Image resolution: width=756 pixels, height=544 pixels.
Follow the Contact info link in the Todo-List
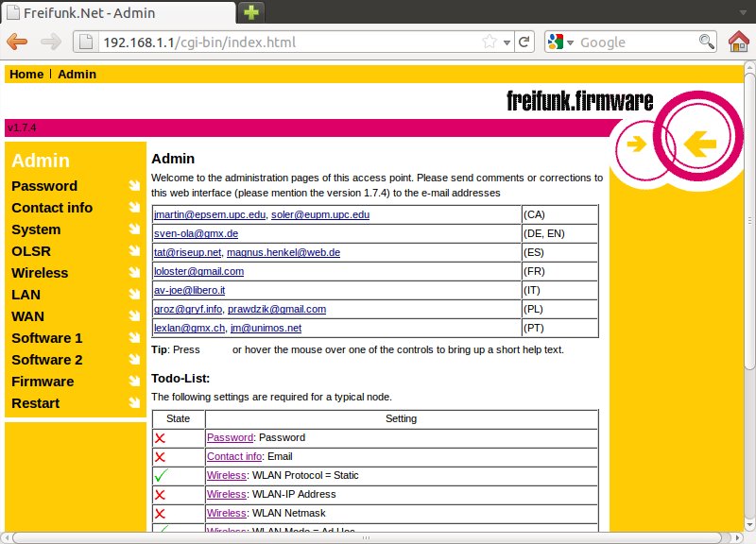point(234,456)
